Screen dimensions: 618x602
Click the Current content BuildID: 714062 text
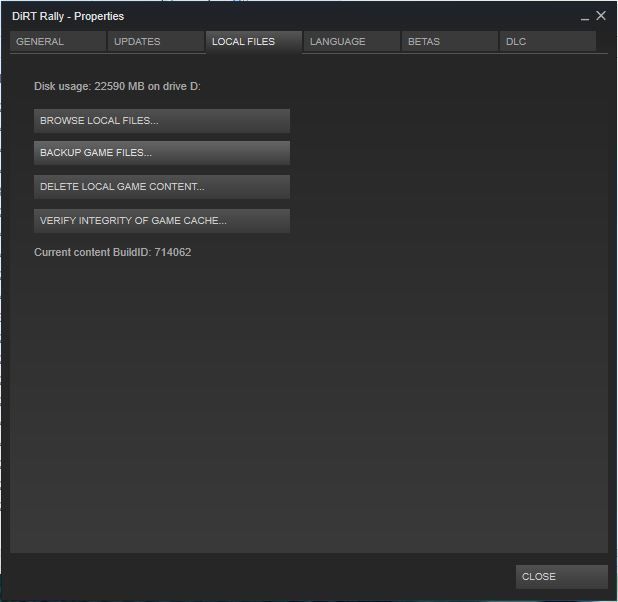[113, 252]
